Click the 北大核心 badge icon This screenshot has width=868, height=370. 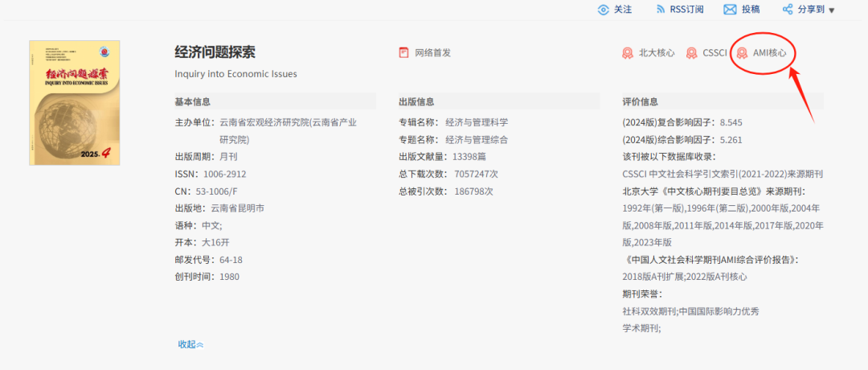[628, 53]
